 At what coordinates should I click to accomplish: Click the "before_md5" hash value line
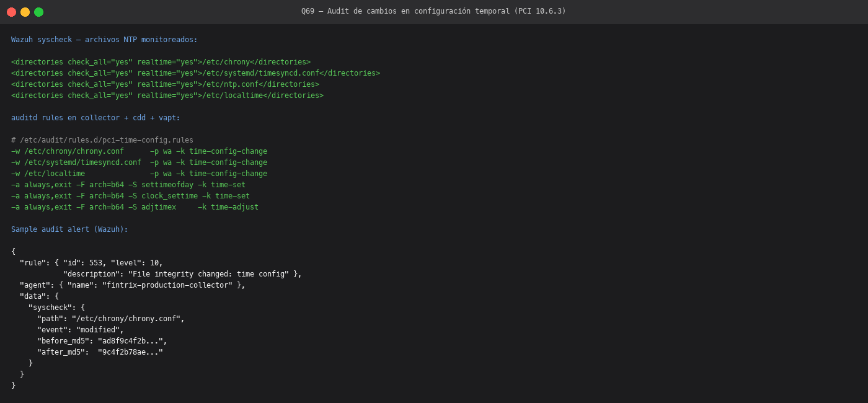[102, 341]
